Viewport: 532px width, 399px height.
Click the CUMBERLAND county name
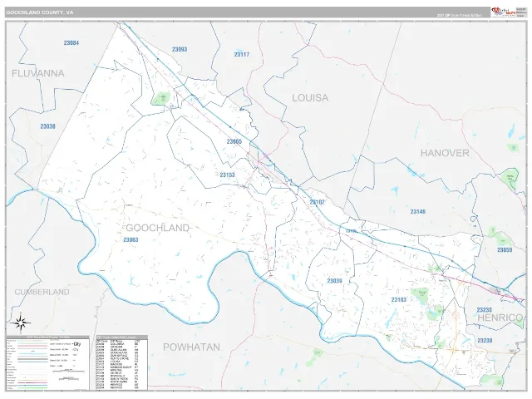(42, 292)
